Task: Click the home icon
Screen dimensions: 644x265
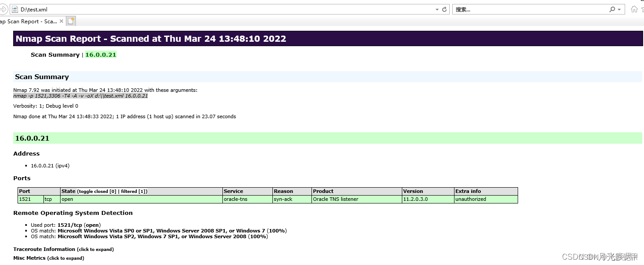Action: pos(634,9)
